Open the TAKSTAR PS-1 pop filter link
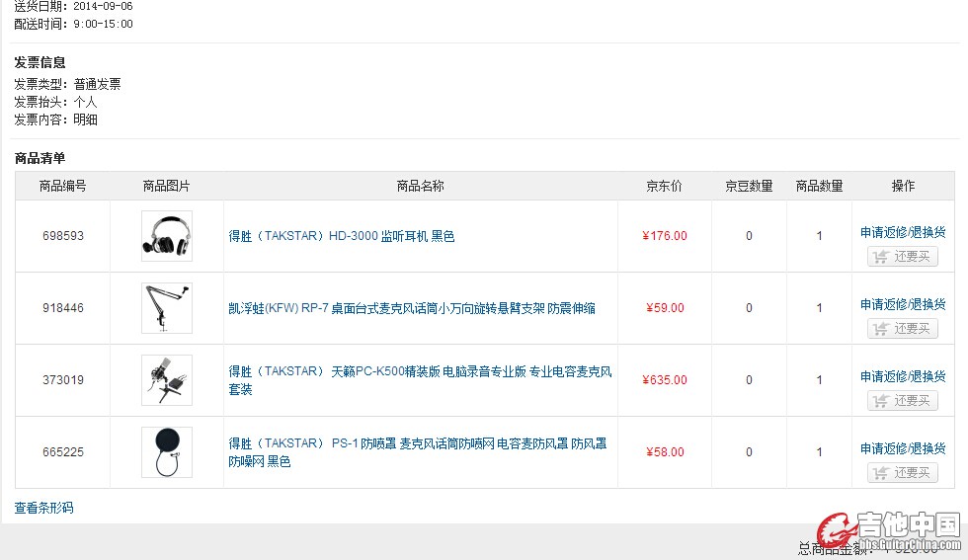 pos(418,452)
